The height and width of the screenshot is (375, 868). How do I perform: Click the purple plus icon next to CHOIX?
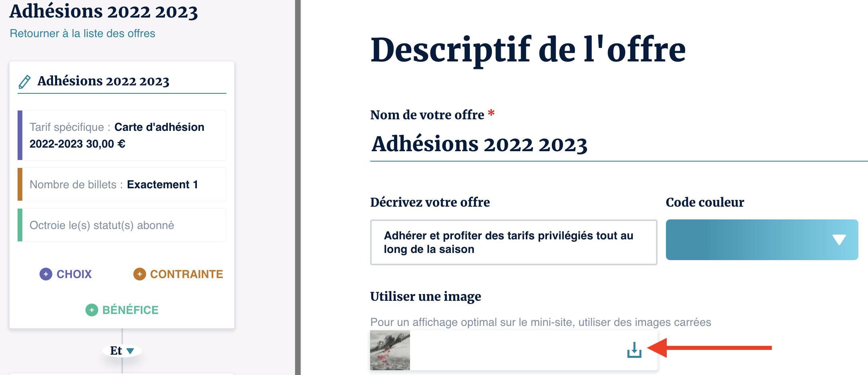(46, 274)
